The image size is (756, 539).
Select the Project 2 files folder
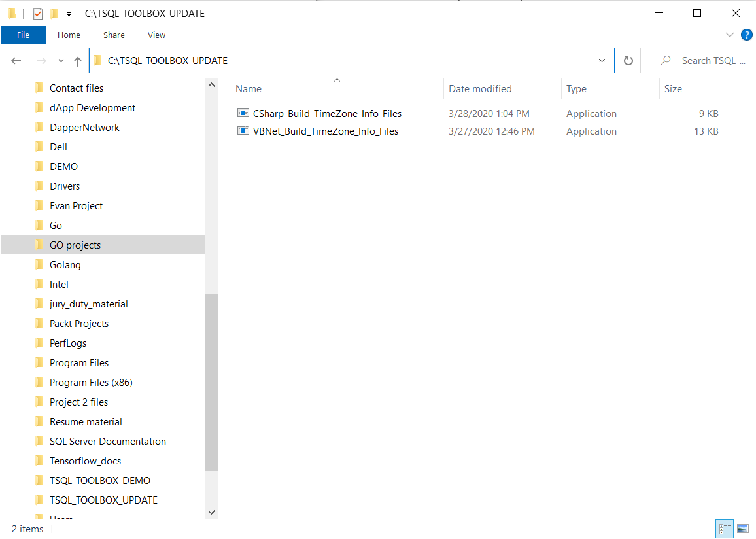coord(78,402)
